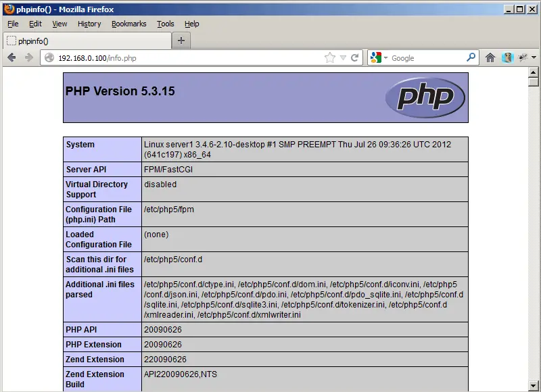Open the File menu
Viewport: 541px width, 392px height.
[13, 24]
